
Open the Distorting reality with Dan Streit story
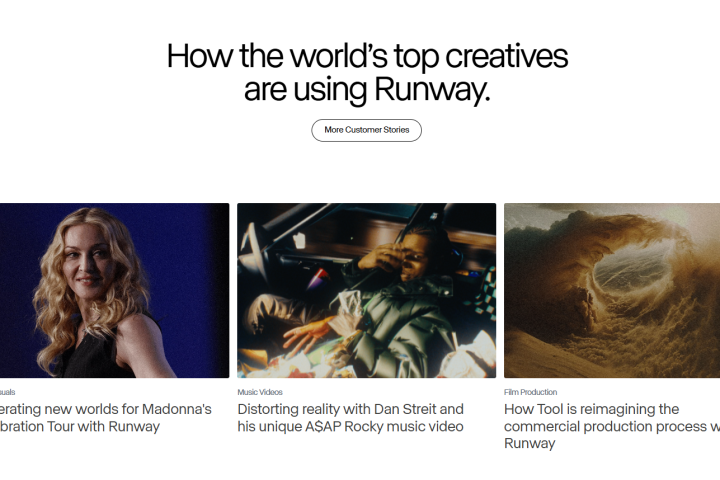(350, 409)
